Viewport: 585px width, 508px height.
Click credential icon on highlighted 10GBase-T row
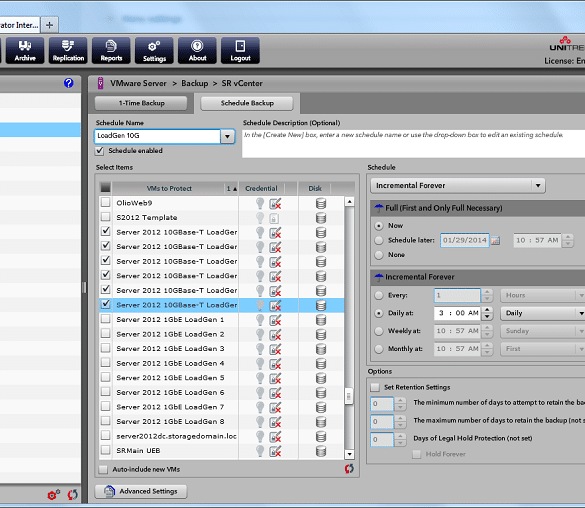(x=275, y=305)
